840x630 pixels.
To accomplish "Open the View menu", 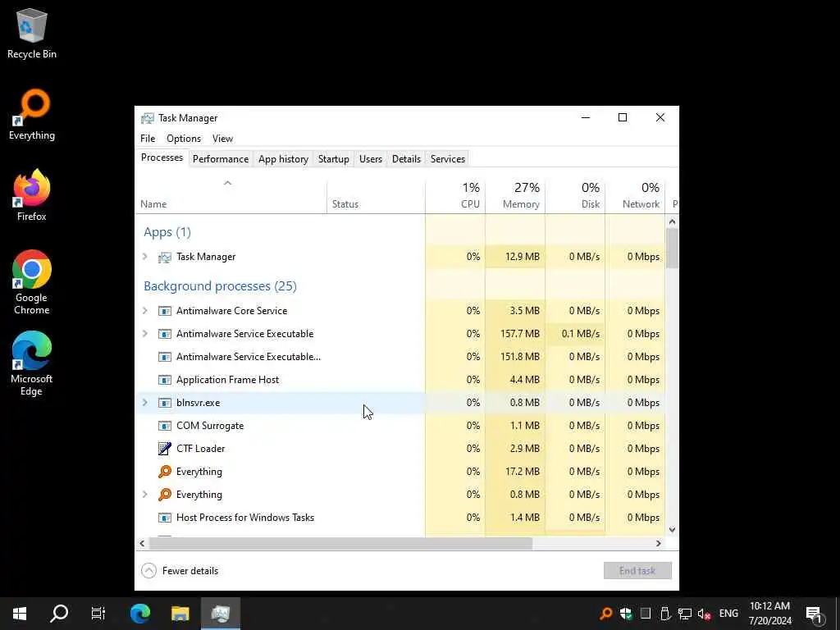I will [222, 139].
